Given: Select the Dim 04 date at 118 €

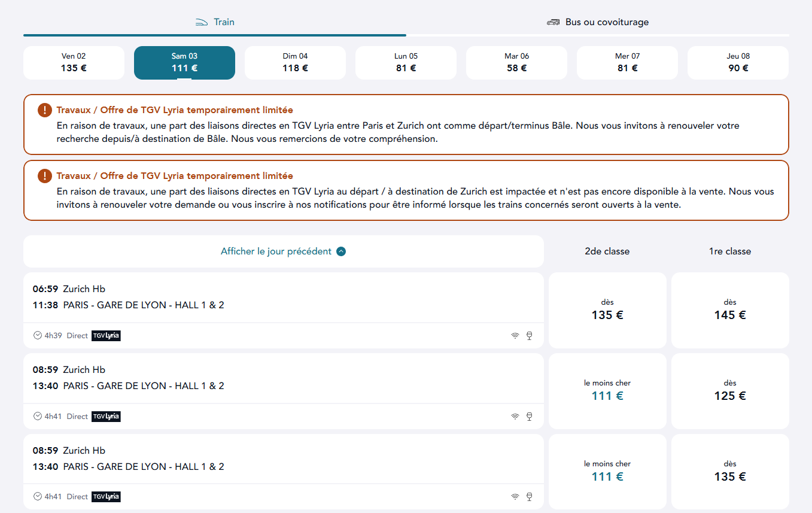Looking at the screenshot, I should point(295,62).
